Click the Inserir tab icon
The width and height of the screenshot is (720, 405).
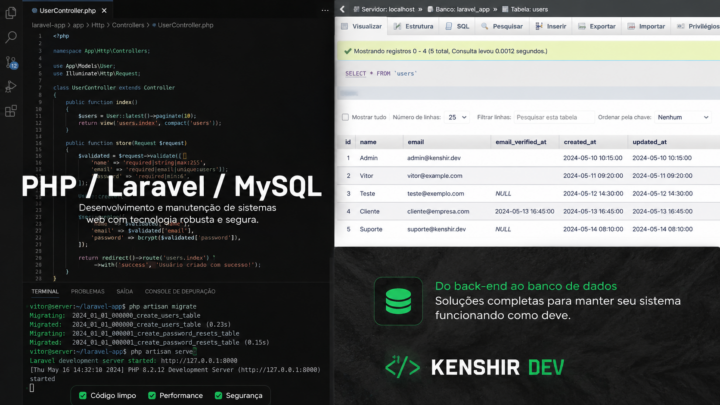539,26
